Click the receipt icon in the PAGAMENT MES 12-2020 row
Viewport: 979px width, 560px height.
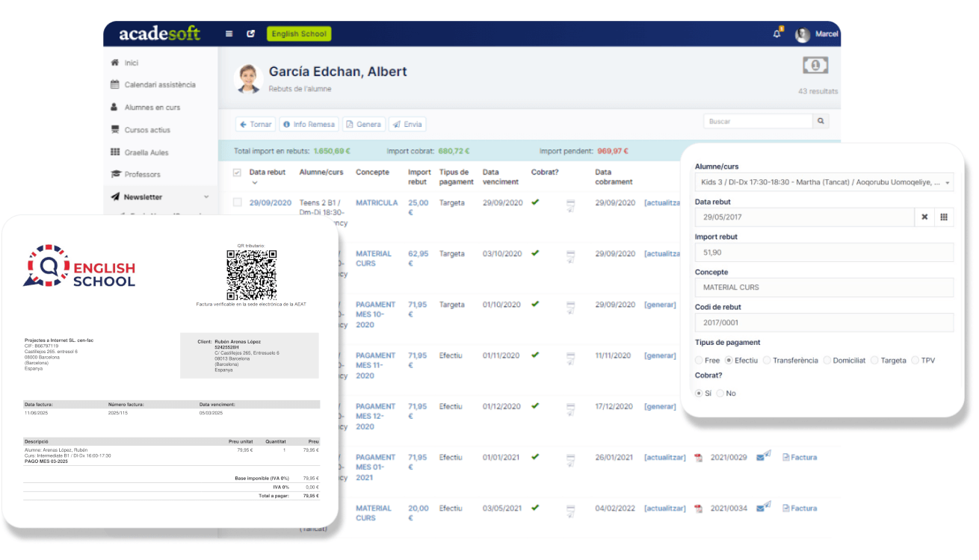[570, 409]
